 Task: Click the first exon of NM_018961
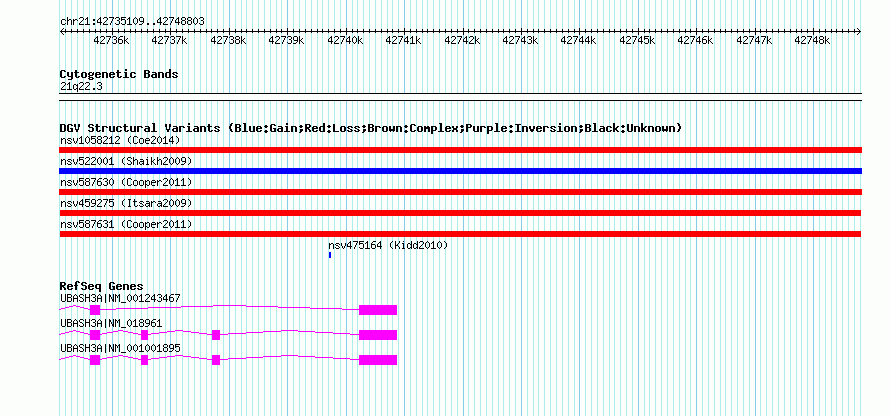(95, 335)
